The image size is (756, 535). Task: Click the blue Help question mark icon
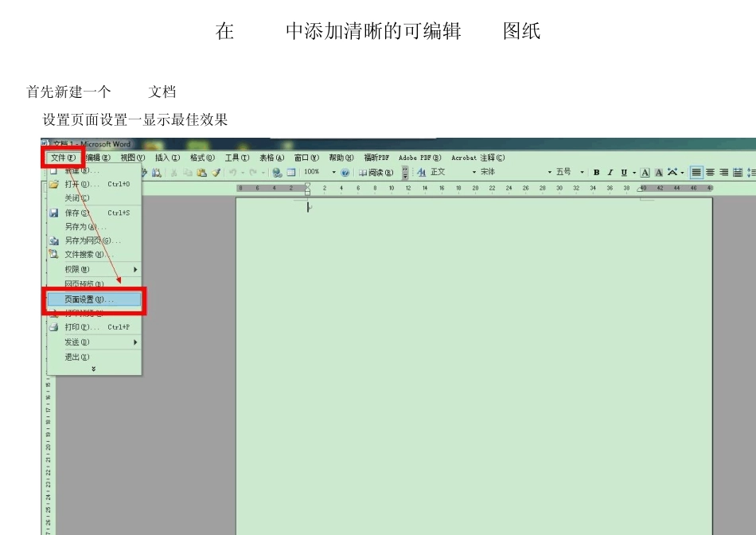point(345,172)
